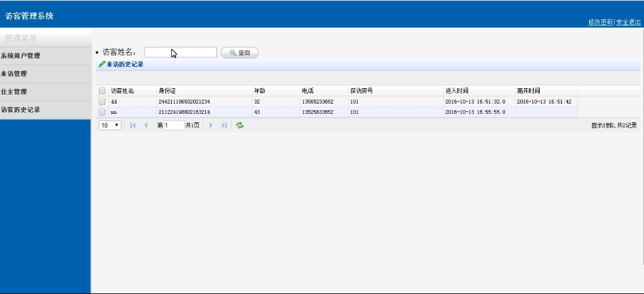Refresh the visitor records table
Image resolution: width=644 pixels, height=294 pixels.
[x=240, y=125]
